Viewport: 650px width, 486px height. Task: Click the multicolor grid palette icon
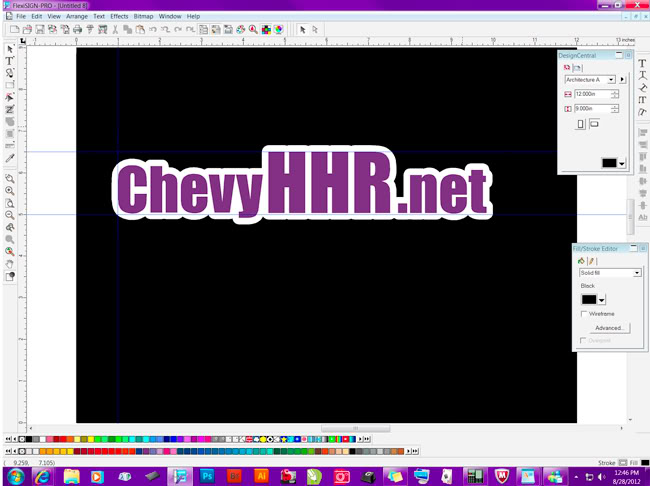point(266,29)
